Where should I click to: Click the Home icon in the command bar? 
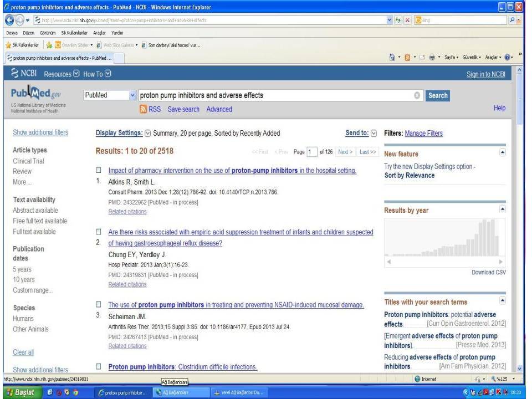[x=392, y=57]
